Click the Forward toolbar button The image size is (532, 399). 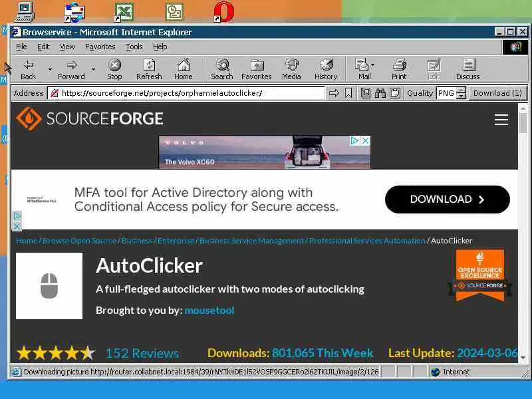point(71,70)
